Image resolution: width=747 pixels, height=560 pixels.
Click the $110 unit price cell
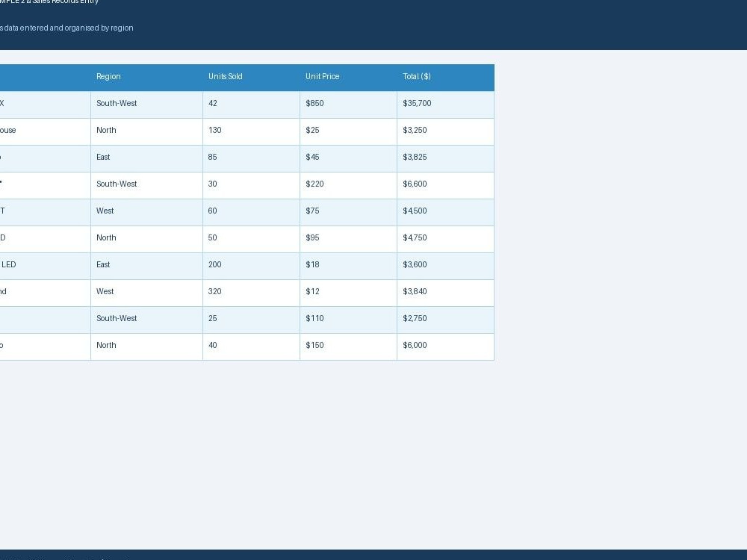(349, 320)
